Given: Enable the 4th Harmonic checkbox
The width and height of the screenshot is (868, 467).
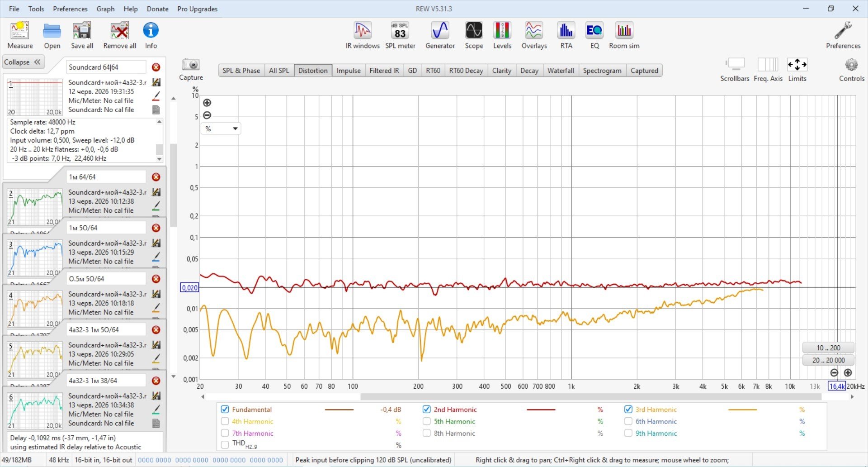Looking at the screenshot, I should (225, 421).
